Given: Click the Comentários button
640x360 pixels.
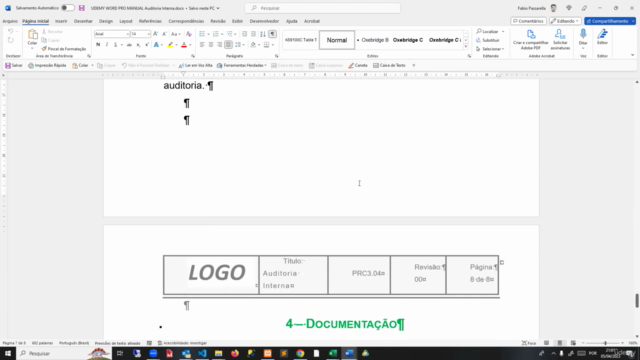Looking at the screenshot, I should [x=528, y=21].
